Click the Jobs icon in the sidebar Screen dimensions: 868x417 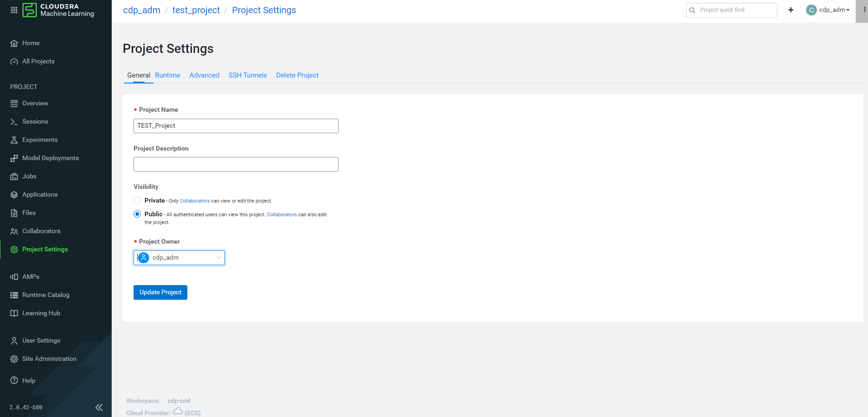(14, 176)
